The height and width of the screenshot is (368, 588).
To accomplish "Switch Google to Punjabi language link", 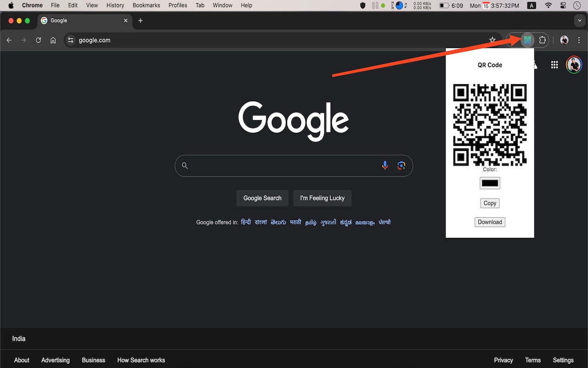I will (384, 222).
